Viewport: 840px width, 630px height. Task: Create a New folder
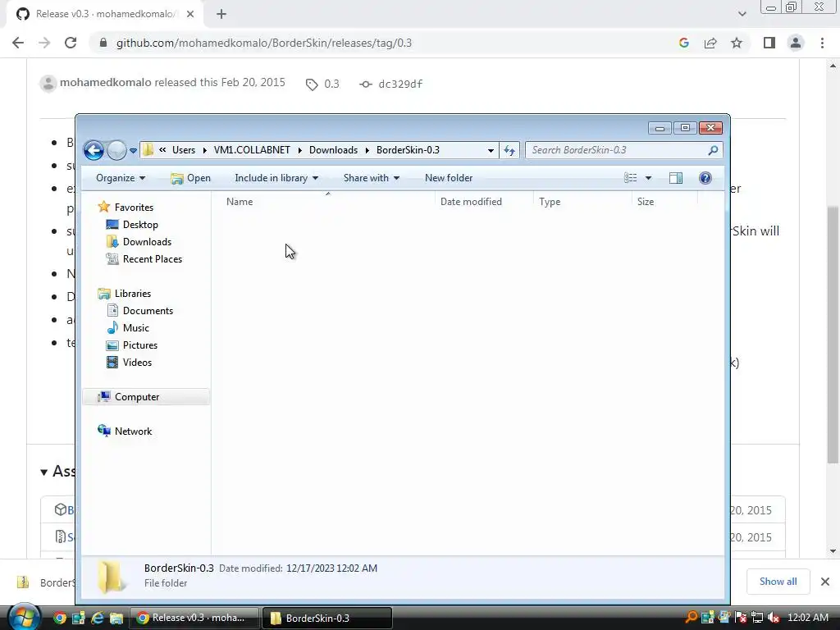pos(449,178)
